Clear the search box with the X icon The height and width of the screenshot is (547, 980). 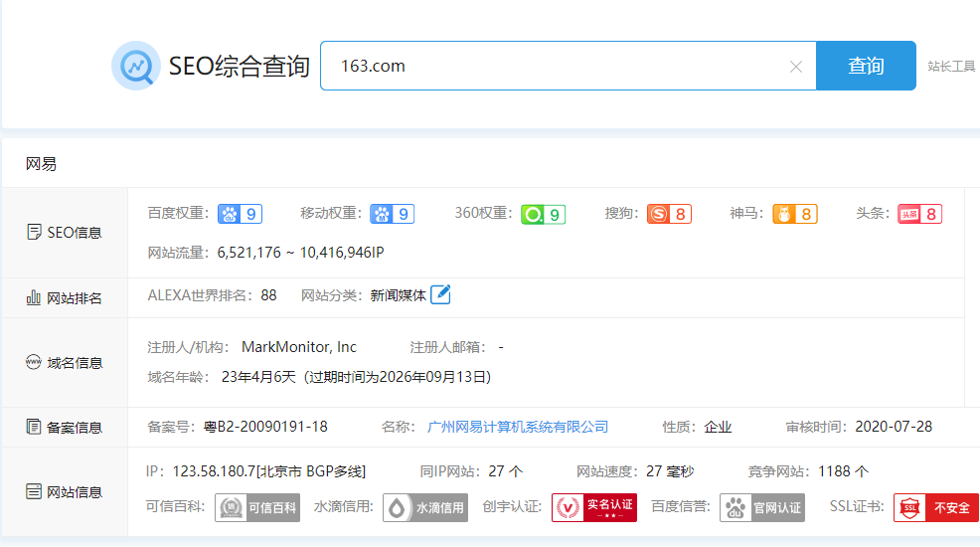pos(795,67)
